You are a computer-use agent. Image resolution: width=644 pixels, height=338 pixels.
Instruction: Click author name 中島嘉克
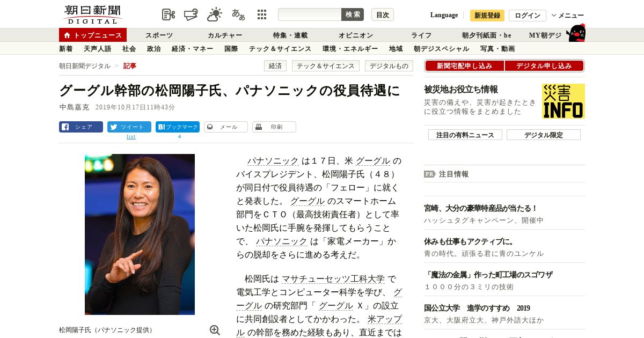click(74, 107)
